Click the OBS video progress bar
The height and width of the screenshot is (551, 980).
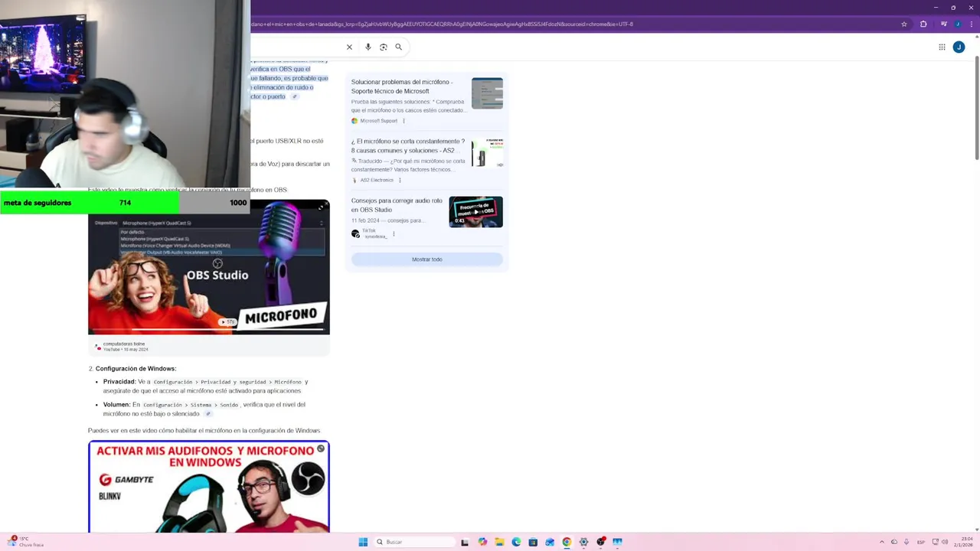click(209, 330)
